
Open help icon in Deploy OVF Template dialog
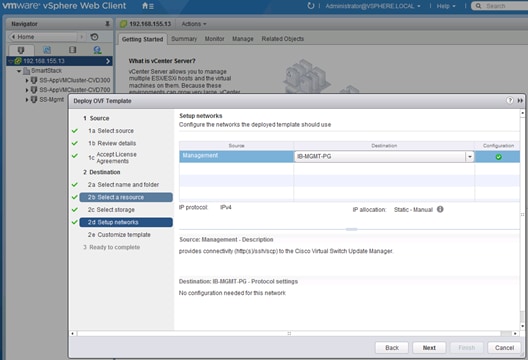tap(509, 100)
